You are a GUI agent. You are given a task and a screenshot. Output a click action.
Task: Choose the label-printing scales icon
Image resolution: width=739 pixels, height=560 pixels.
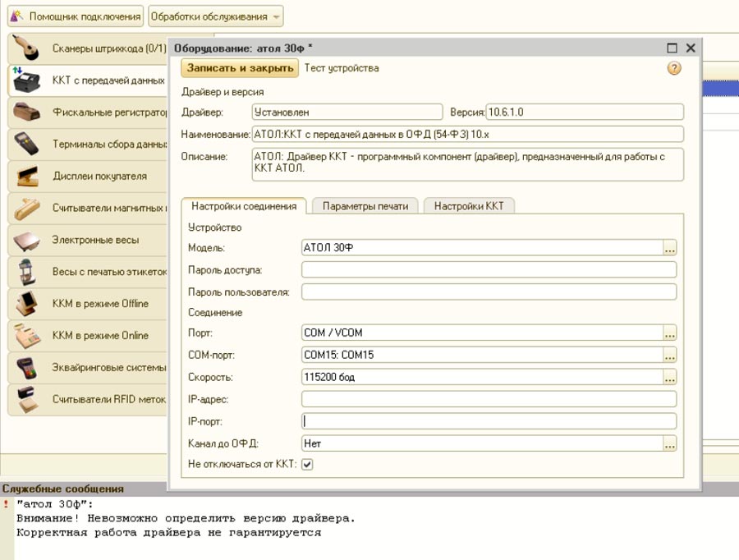(26, 272)
